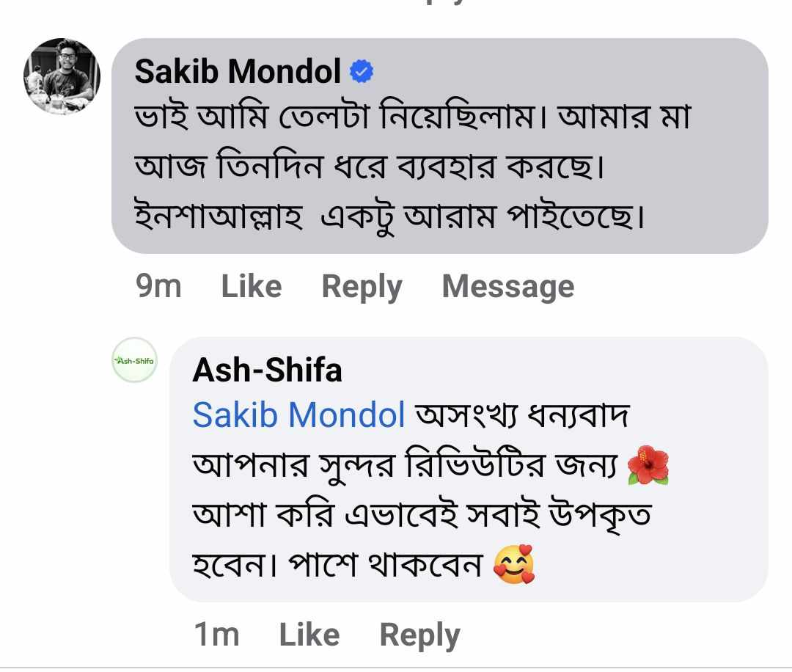Viewport: 792px width, 672px height.
Task: Click the red hibiscus flower emoji
Action: 648,468
